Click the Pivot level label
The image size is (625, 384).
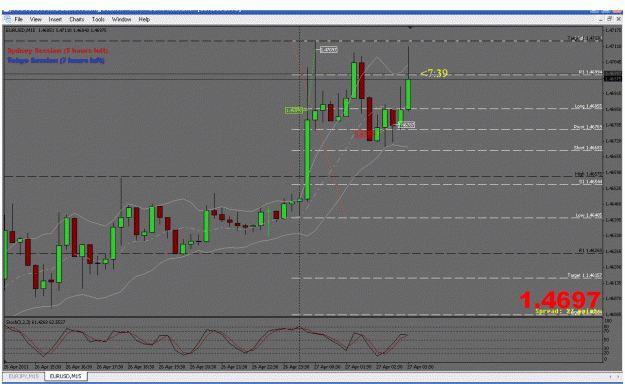click(x=588, y=127)
